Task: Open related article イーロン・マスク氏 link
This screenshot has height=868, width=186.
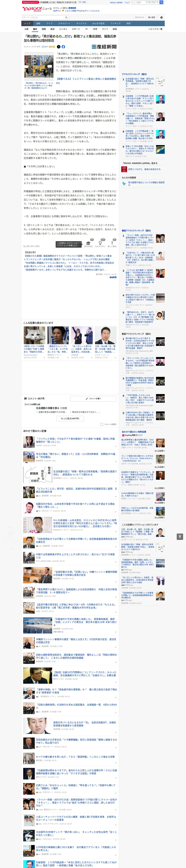Action: click(x=69, y=263)
